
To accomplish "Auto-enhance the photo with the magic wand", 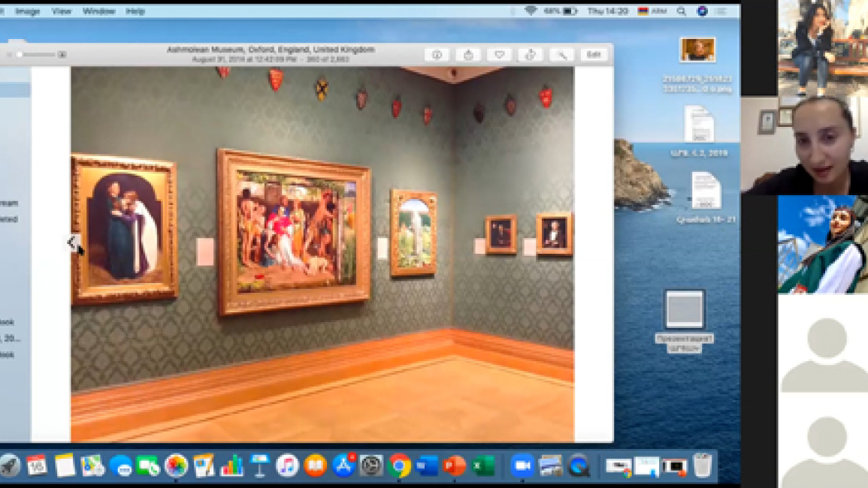I will 561,55.
